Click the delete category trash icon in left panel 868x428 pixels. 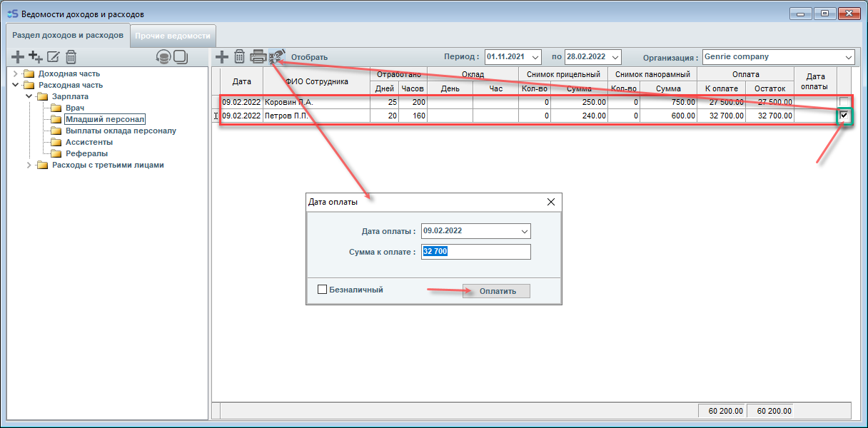71,57
